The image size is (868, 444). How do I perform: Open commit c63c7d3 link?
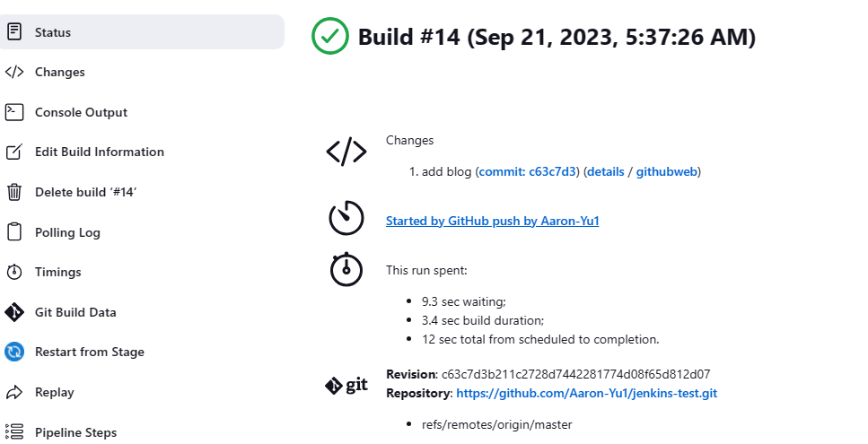pyautogui.click(x=528, y=171)
